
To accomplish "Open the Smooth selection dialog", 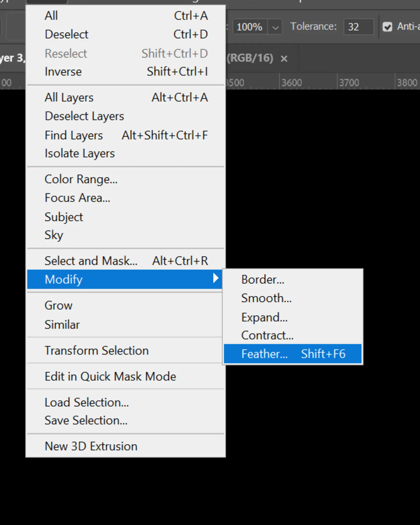I will point(266,298).
